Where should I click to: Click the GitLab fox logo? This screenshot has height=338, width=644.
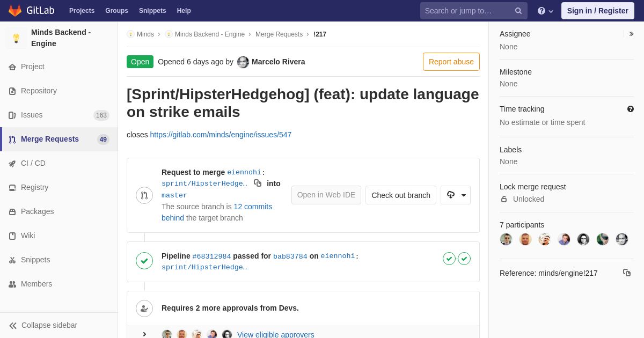15,11
